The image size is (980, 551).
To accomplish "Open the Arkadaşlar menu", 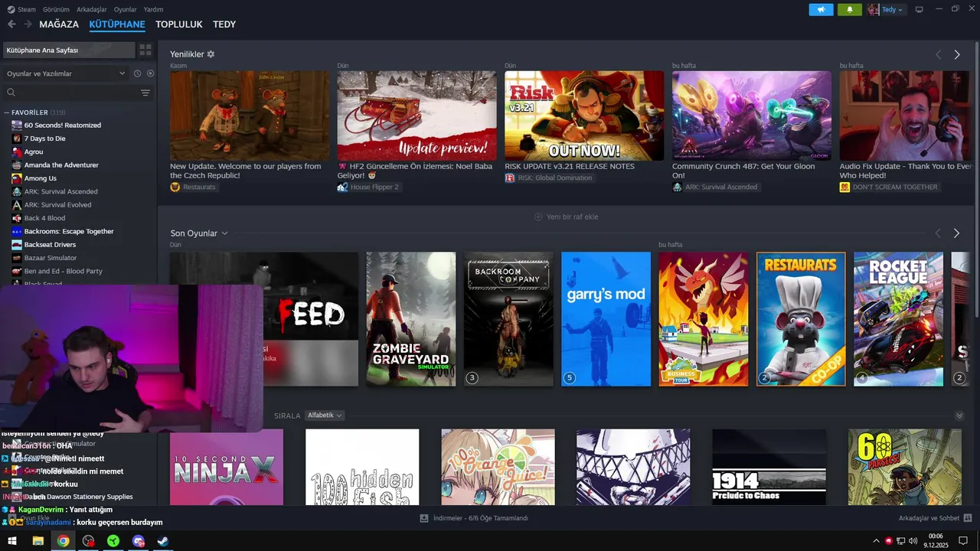I will click(92, 9).
